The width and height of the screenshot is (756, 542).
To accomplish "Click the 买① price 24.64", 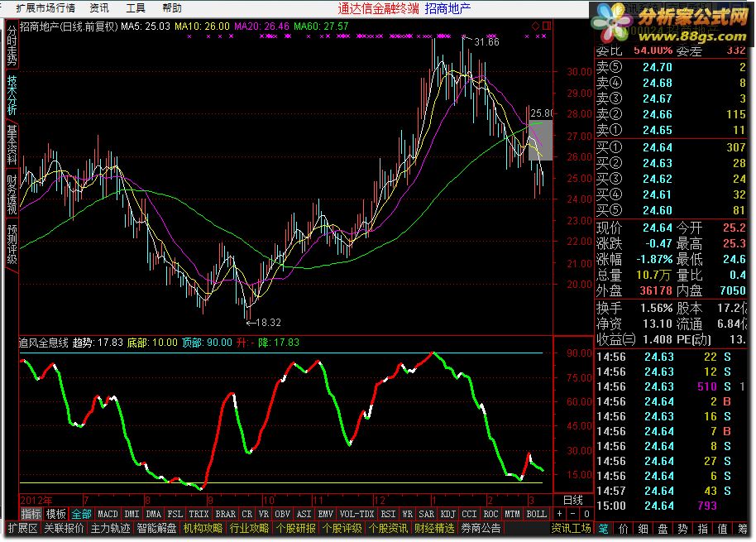I will [658, 147].
